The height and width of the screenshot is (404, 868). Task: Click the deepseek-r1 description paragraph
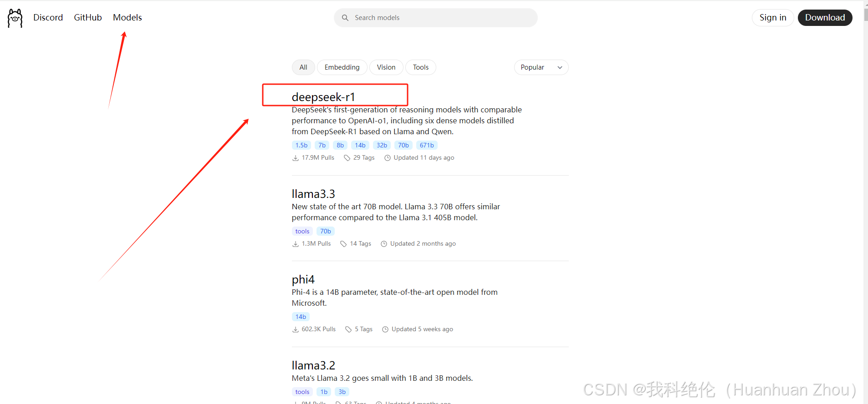click(x=407, y=121)
